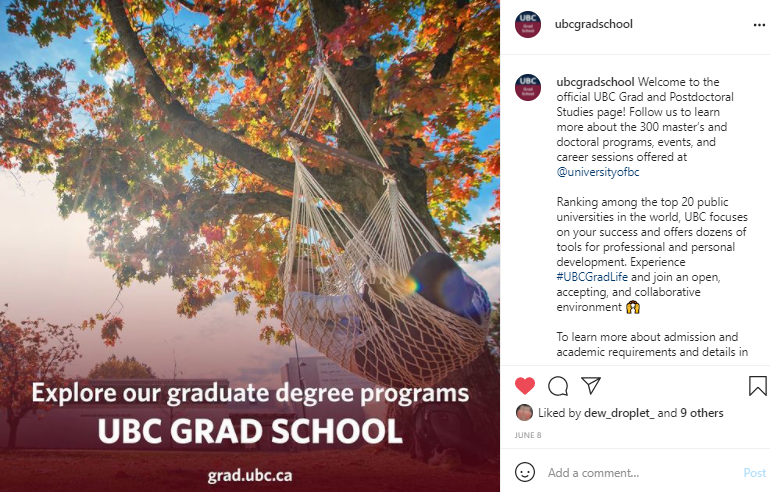Screen dimensions: 770x492
Task: Click the hammock post image
Action: pyautogui.click(x=250, y=200)
